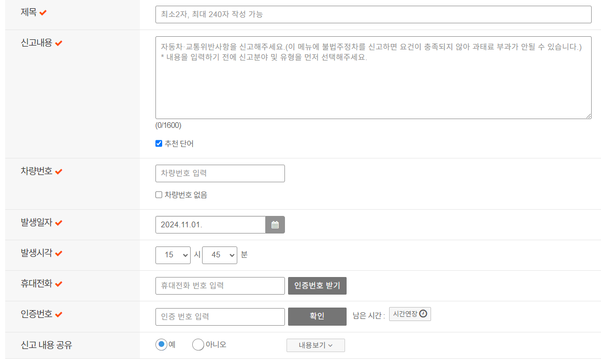Uncheck the 추천 단어 checkbox
Screen dimensions: 601x364
(x=159, y=143)
